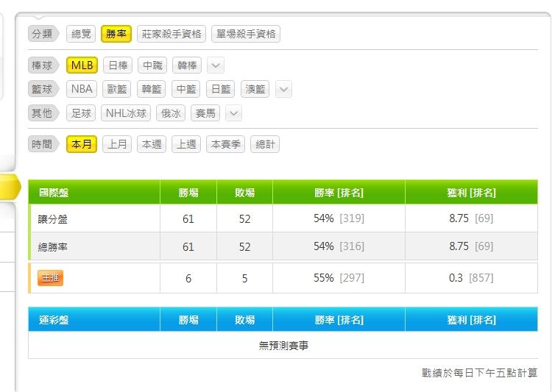View 總計 overall statistics
Screen dimensions: 555x392
[265, 144]
